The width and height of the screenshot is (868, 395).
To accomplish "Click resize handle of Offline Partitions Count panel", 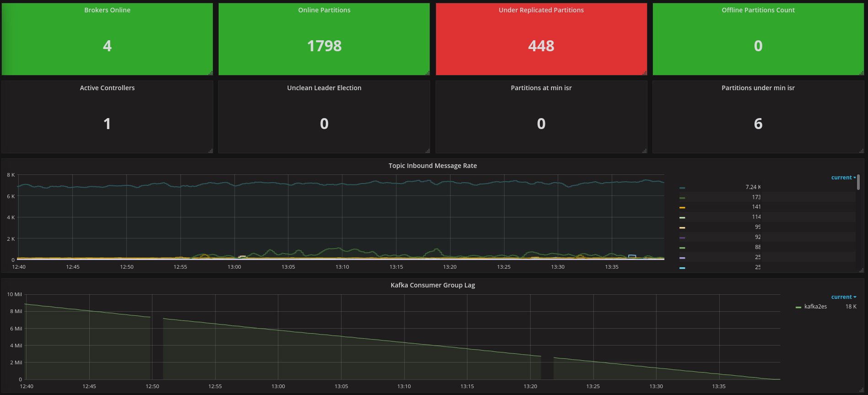I will [x=861, y=73].
